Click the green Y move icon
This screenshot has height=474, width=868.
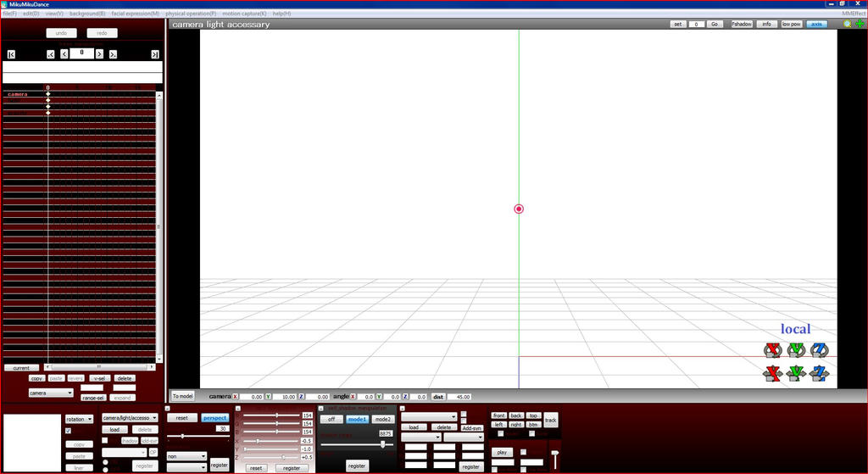pos(796,374)
